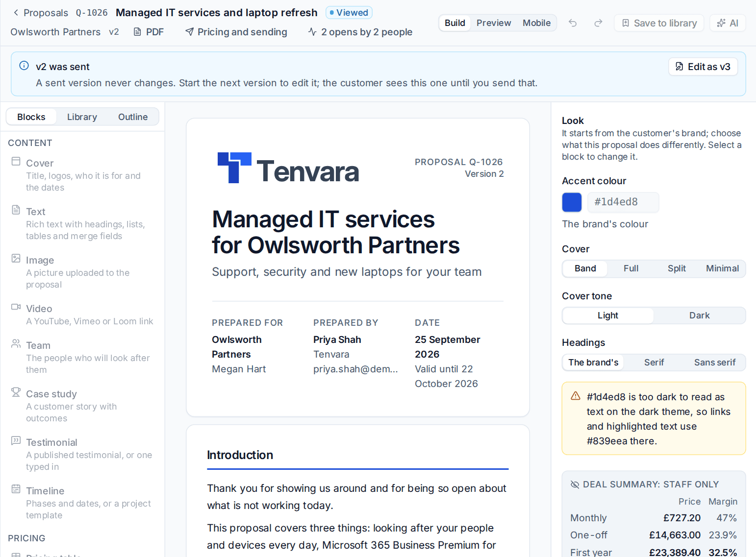Edit the accent colour hex field

pos(623,202)
